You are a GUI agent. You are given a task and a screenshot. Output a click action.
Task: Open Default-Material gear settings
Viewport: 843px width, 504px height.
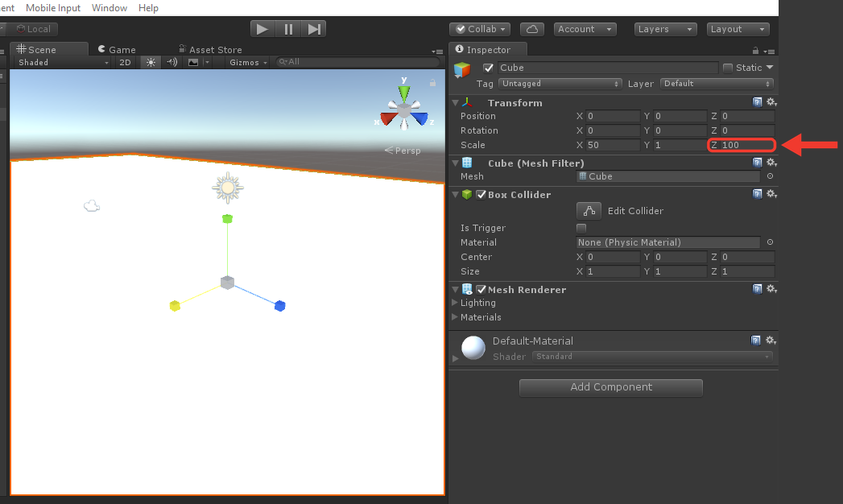click(771, 340)
